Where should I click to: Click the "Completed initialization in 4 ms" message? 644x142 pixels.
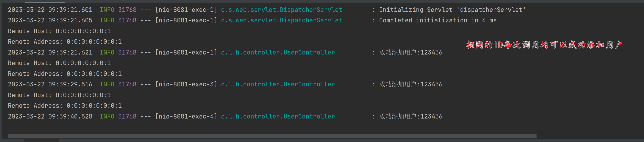[438, 20]
